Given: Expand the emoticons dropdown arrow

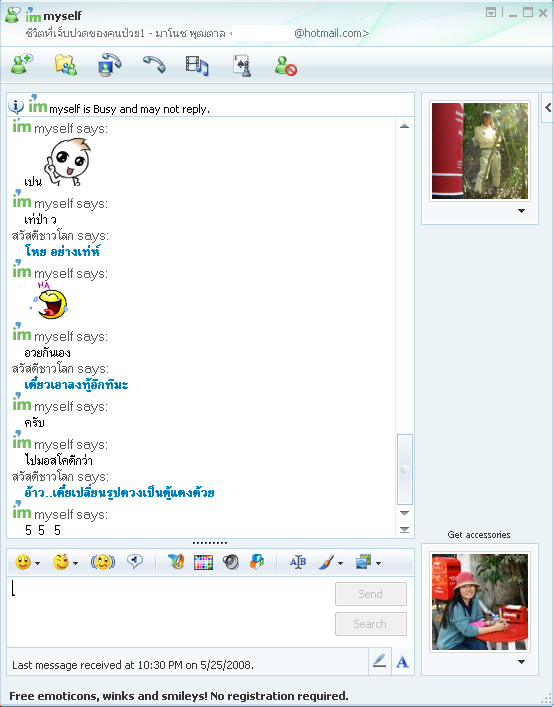Looking at the screenshot, I should tap(37, 563).
